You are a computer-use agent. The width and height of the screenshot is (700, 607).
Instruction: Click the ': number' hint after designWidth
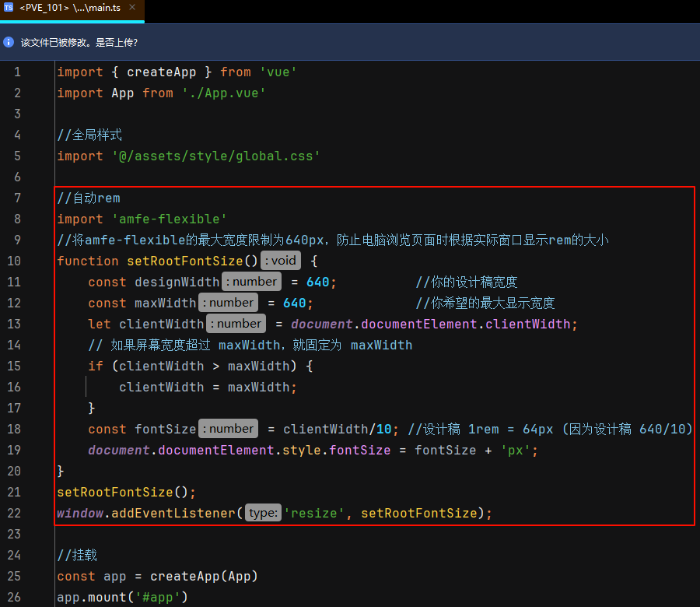(x=251, y=282)
